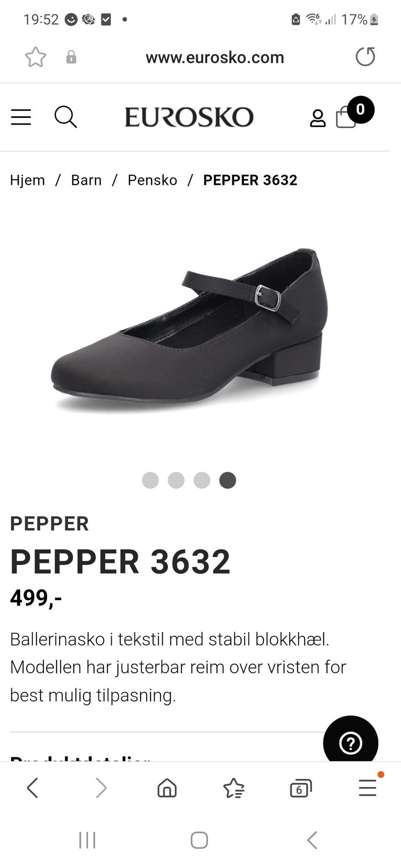Open the browser's three-line tools menu
The height and width of the screenshot is (868, 401).
click(368, 787)
